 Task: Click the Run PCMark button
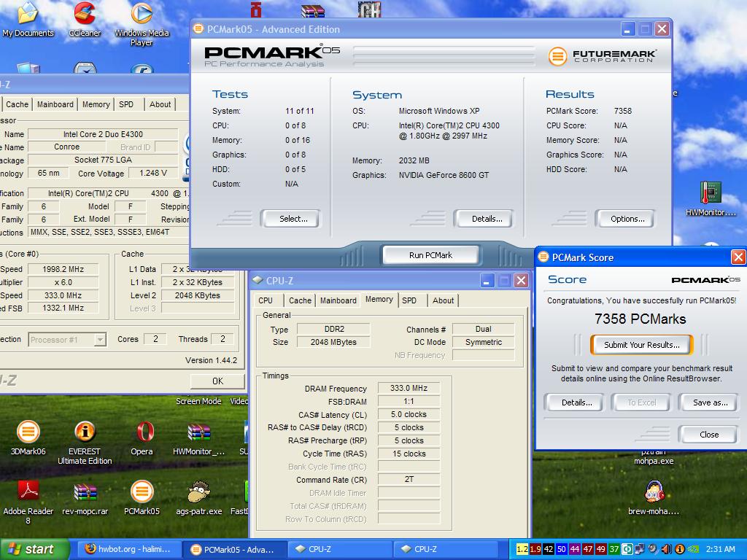click(x=430, y=255)
